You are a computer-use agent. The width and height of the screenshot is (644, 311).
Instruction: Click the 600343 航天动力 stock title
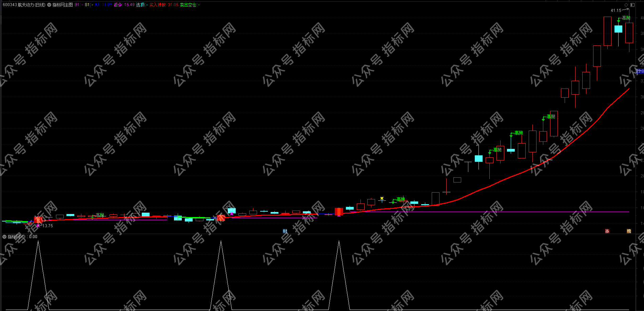24,5
